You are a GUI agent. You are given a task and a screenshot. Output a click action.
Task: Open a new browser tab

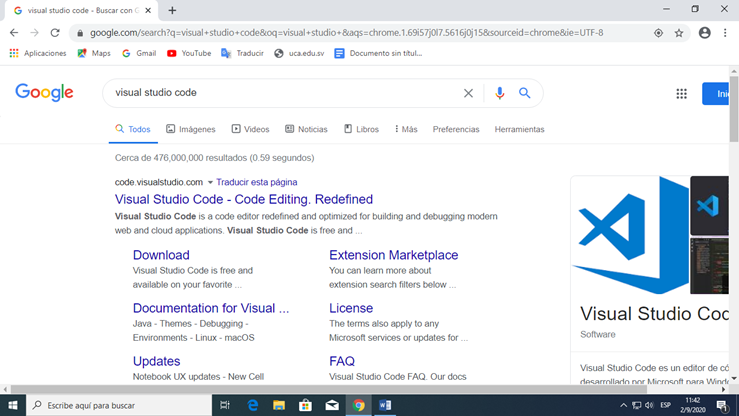pos(172,10)
